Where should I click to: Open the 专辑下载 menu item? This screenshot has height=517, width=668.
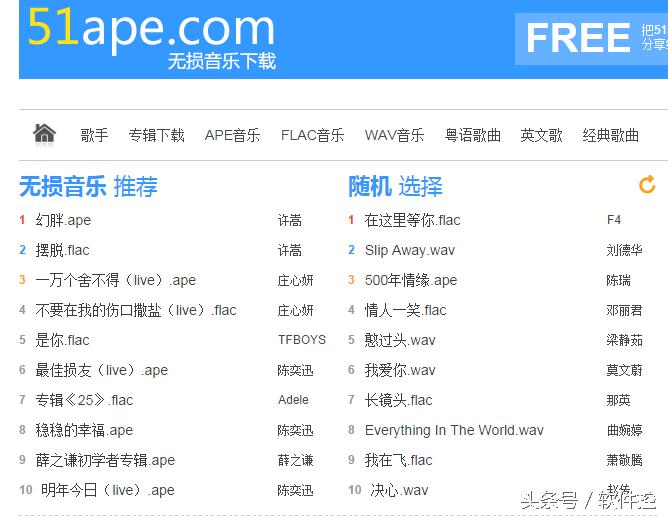pyautogui.click(x=157, y=135)
